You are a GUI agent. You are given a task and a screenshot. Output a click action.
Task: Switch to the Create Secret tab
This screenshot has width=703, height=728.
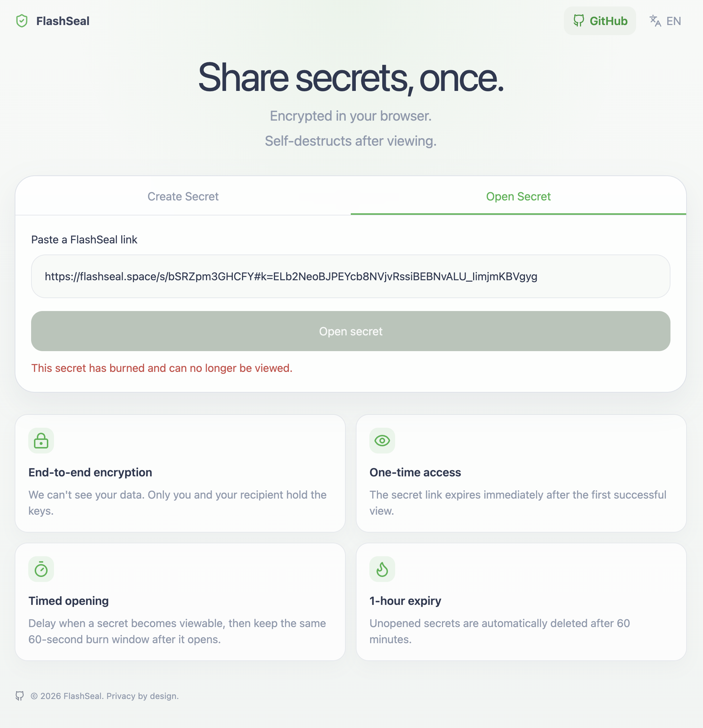[183, 196]
